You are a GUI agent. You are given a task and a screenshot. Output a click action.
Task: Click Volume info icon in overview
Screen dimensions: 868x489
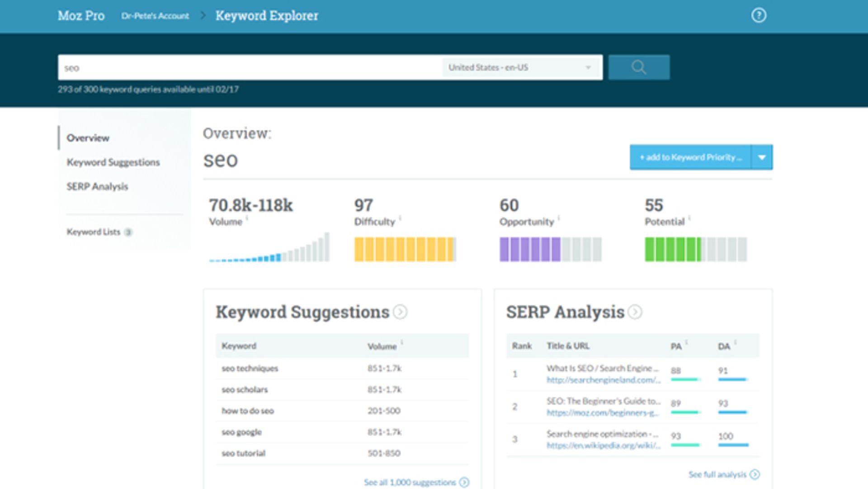(x=247, y=218)
